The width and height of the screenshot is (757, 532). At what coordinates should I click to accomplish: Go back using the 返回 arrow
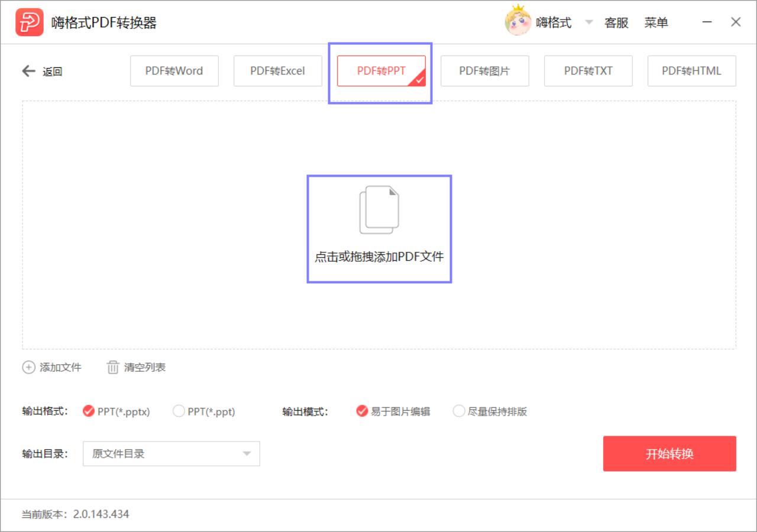pyautogui.click(x=42, y=72)
